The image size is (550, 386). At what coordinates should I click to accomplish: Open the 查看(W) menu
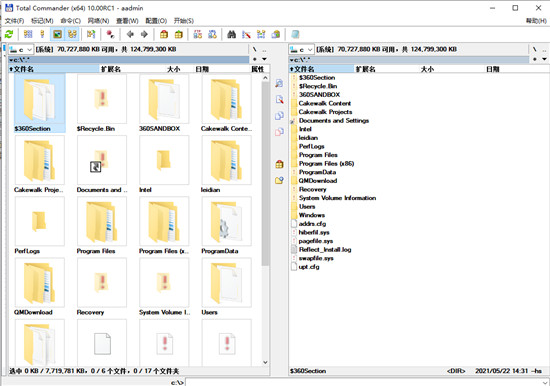pyautogui.click(x=127, y=21)
